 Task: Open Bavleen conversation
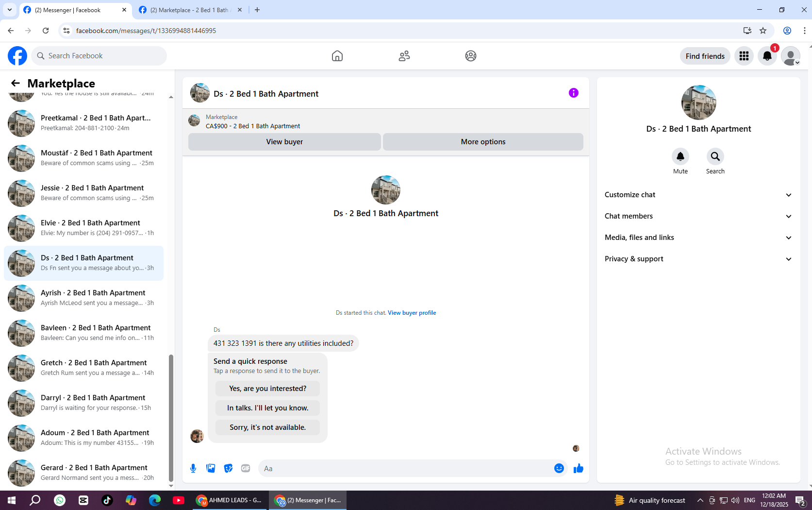coord(84,333)
